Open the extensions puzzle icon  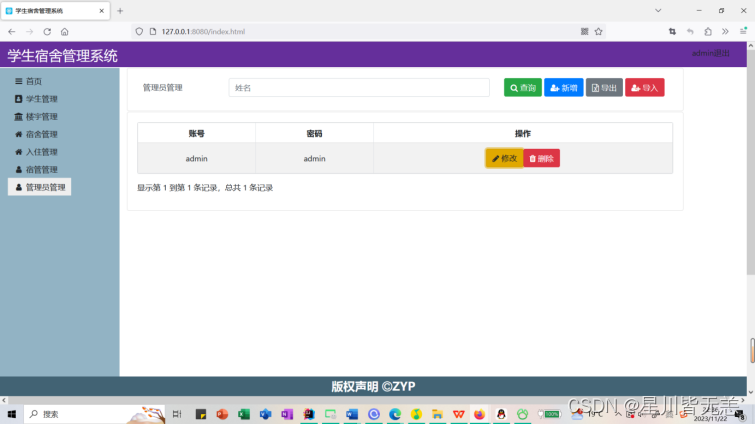[x=708, y=32]
